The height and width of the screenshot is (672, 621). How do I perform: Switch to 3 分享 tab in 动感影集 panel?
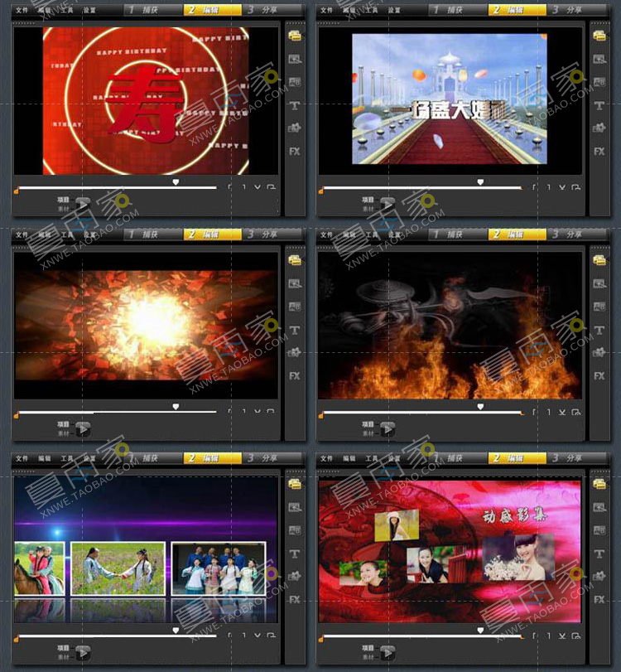click(x=577, y=458)
